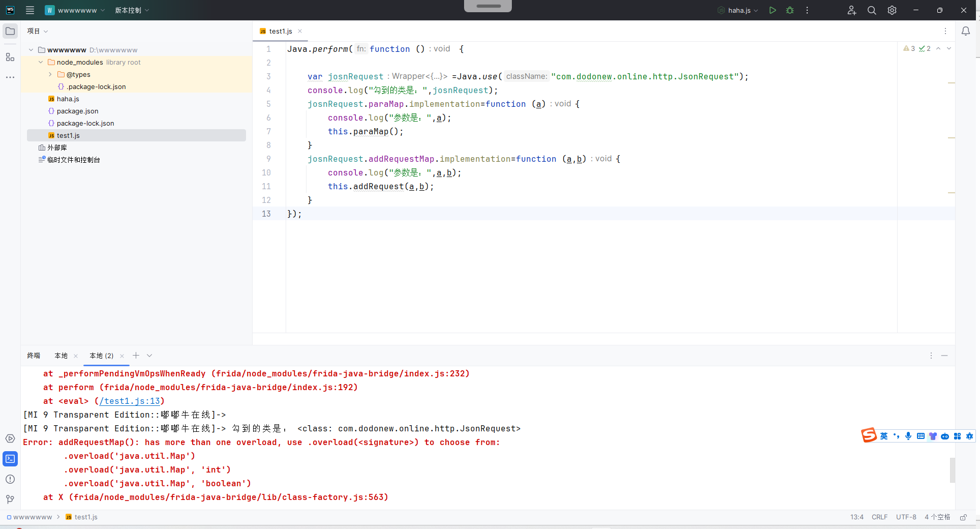This screenshot has height=529, width=980.
Task: Hide the terminal panel
Action: coord(944,356)
